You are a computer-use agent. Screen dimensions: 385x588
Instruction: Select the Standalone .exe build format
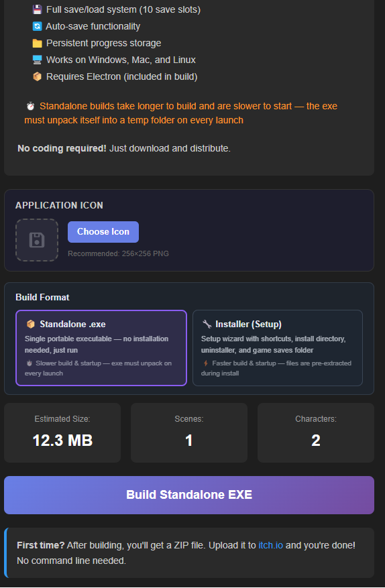(x=101, y=348)
